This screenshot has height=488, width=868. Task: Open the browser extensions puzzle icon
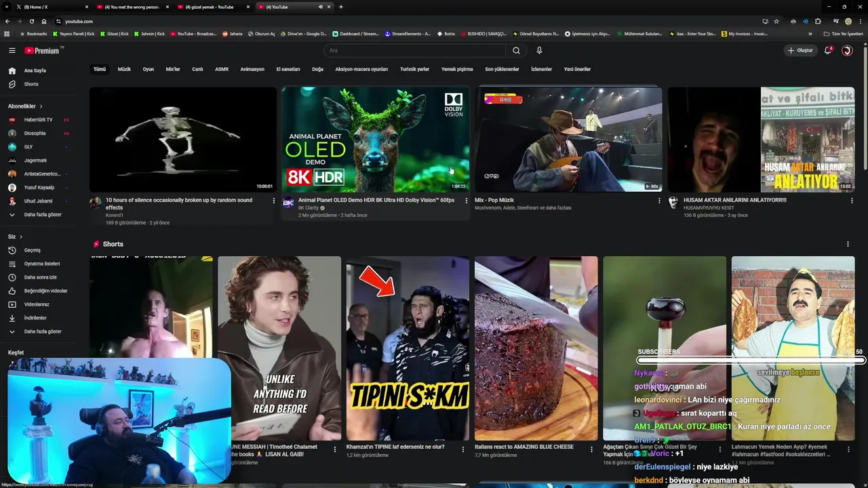818,21
